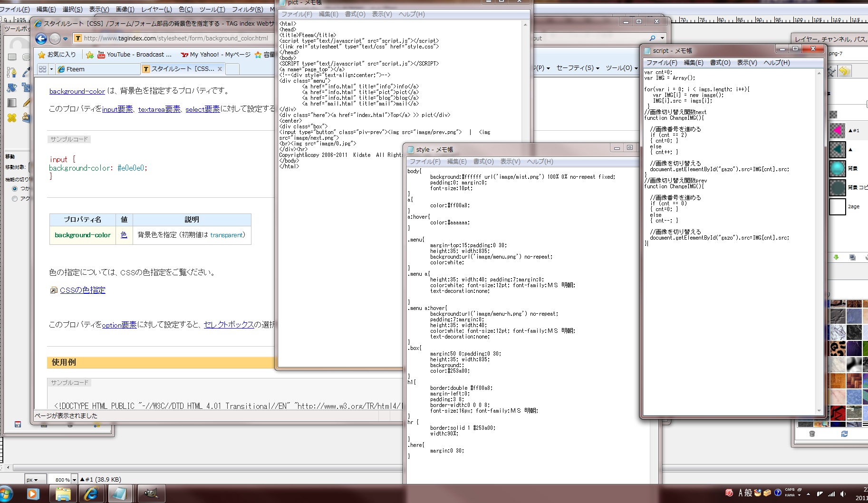Open the CSSの色指定 link
This screenshot has height=503, width=868.
coord(83,290)
